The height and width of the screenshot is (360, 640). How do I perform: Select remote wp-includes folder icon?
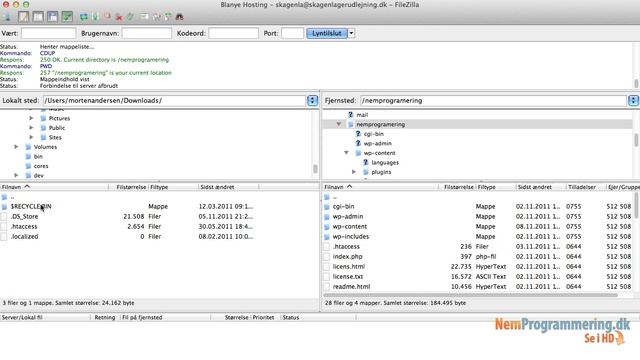[x=327, y=236]
